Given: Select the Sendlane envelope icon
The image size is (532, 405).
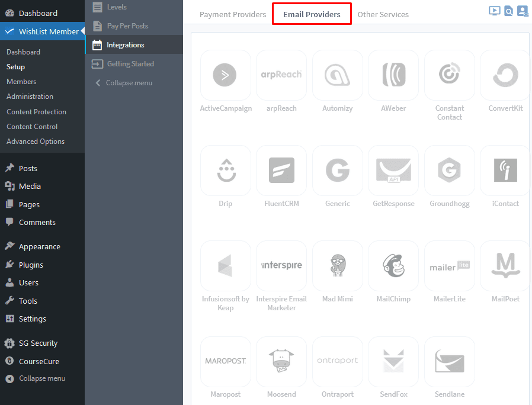Looking at the screenshot, I should (449, 361).
